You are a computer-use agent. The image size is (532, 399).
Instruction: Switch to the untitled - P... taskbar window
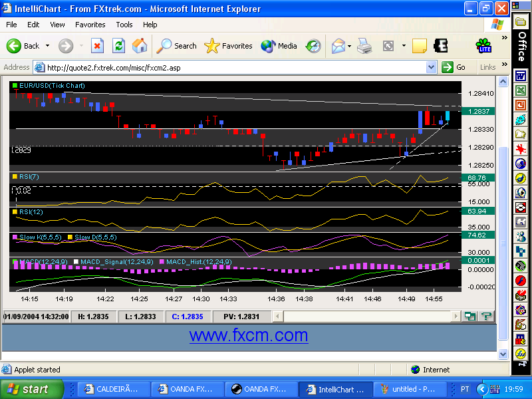click(x=410, y=389)
